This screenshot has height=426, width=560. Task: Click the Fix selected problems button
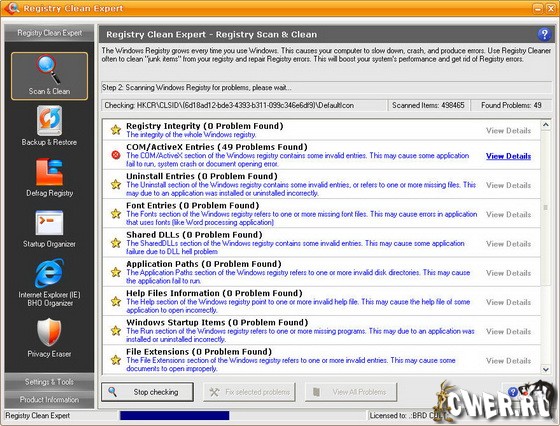click(x=249, y=392)
